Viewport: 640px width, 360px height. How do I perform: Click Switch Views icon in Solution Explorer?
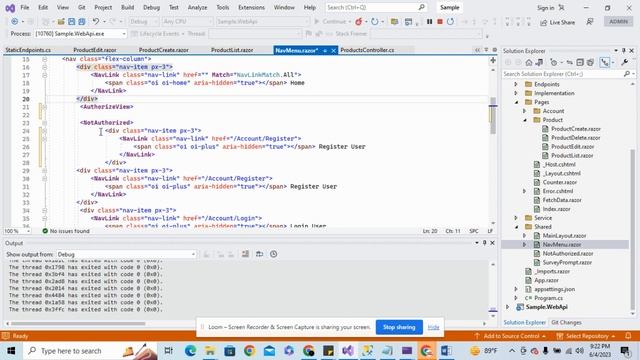click(539, 62)
